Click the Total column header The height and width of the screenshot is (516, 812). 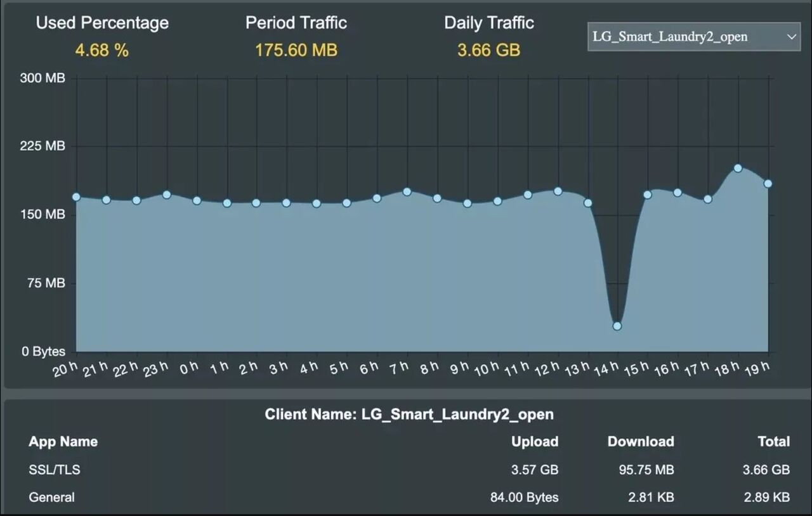774,442
